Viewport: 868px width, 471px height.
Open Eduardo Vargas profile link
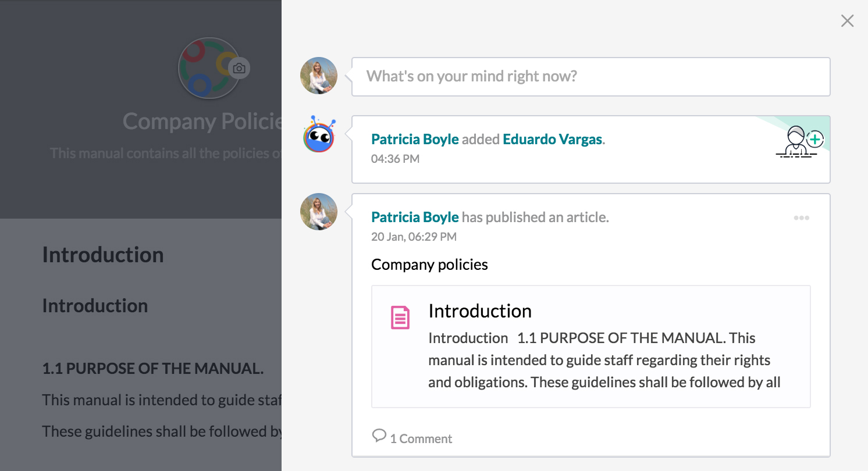click(552, 140)
